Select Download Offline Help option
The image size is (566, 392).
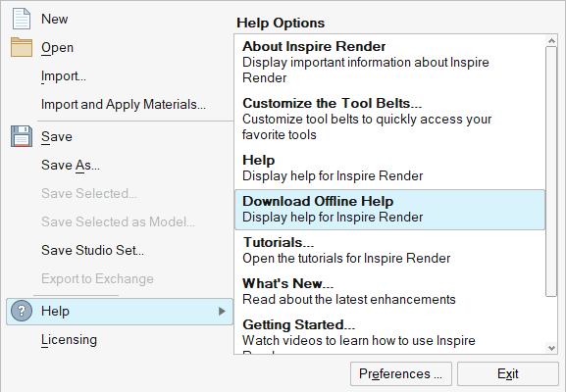[389, 210]
